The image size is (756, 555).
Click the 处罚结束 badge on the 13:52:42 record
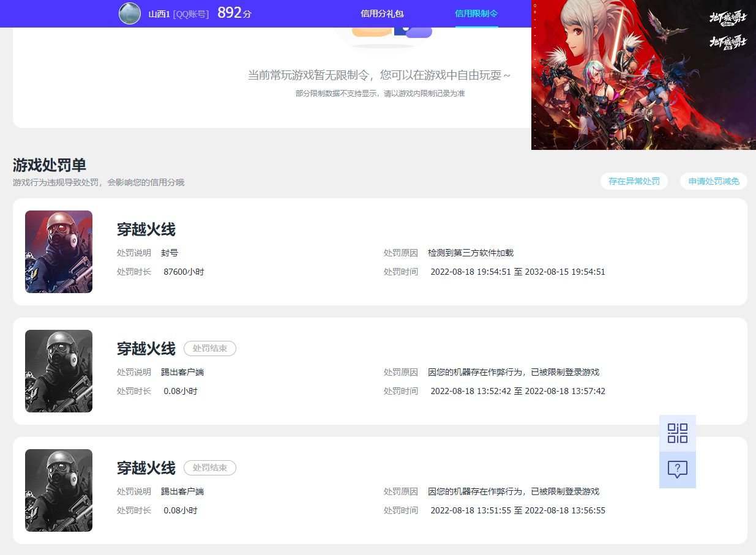point(210,349)
